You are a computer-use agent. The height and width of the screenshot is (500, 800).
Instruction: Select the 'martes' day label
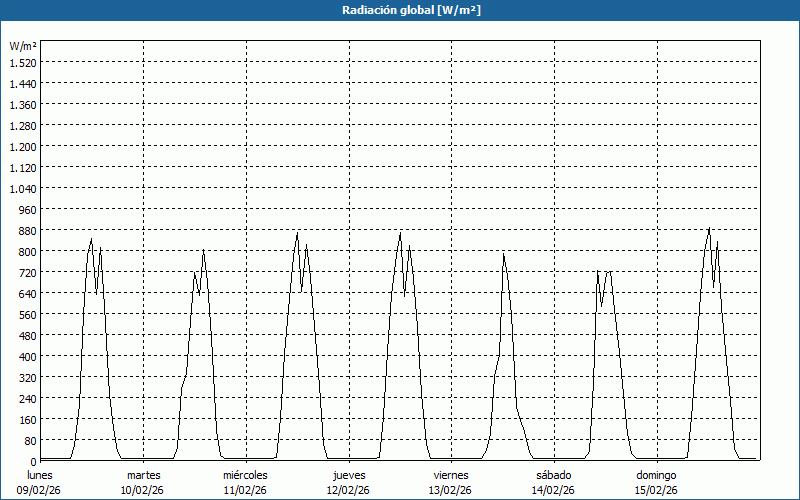coord(143,474)
